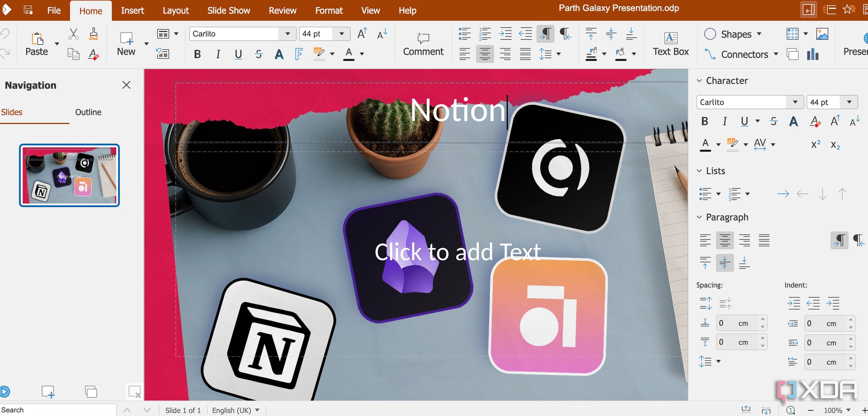Toggle Italic in the Character sidebar

click(x=724, y=121)
